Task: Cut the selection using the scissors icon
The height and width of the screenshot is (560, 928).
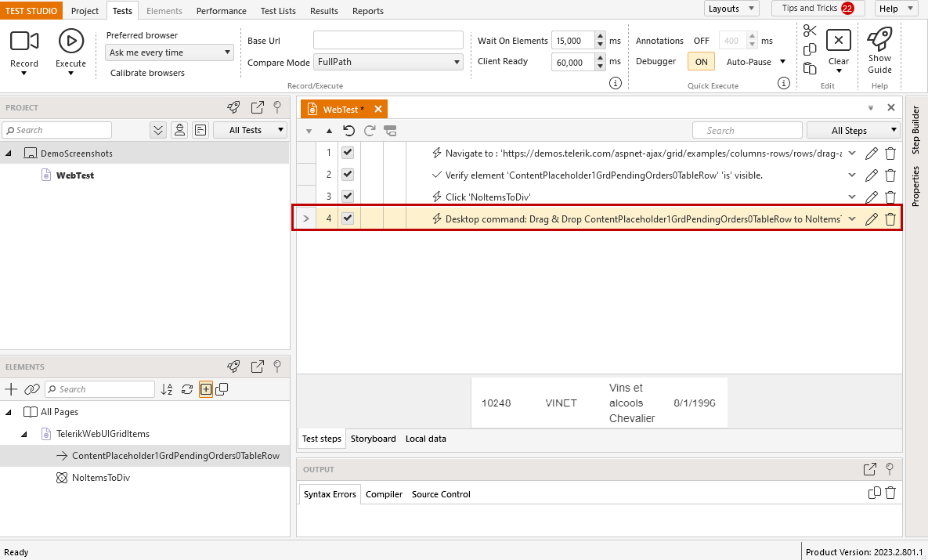Action: point(810,31)
